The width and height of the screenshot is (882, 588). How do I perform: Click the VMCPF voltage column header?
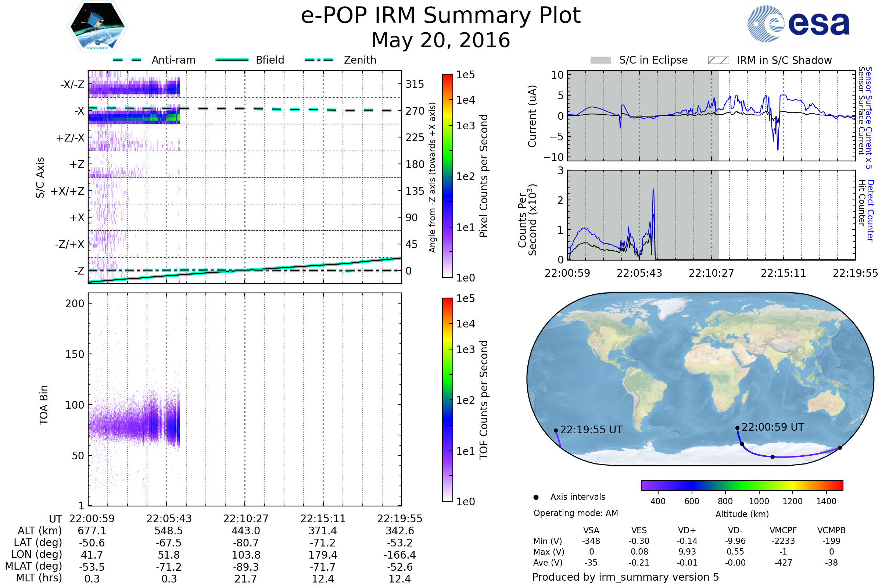coord(783,530)
